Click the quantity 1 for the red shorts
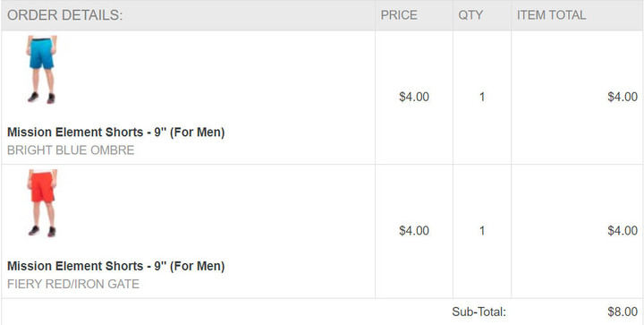 [482, 231]
